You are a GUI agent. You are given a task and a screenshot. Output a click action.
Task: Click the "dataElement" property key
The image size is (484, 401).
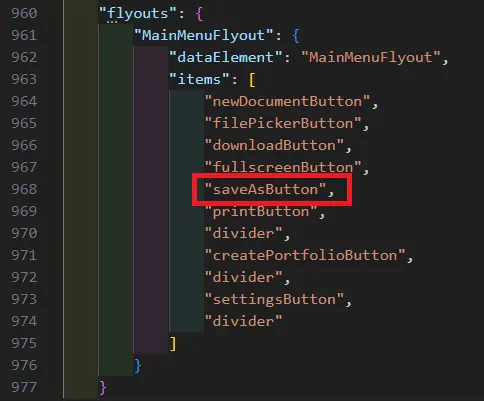tap(226, 57)
